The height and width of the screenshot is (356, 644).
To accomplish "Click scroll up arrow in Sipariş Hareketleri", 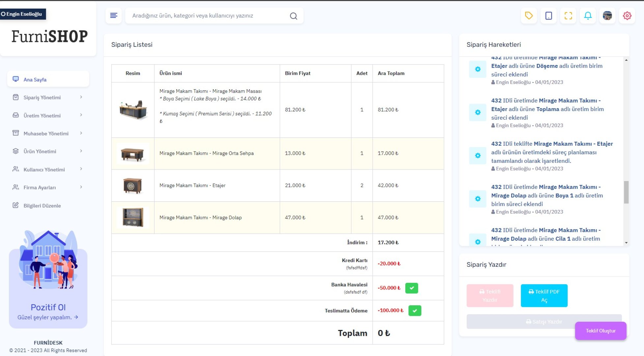I will coord(626,60).
